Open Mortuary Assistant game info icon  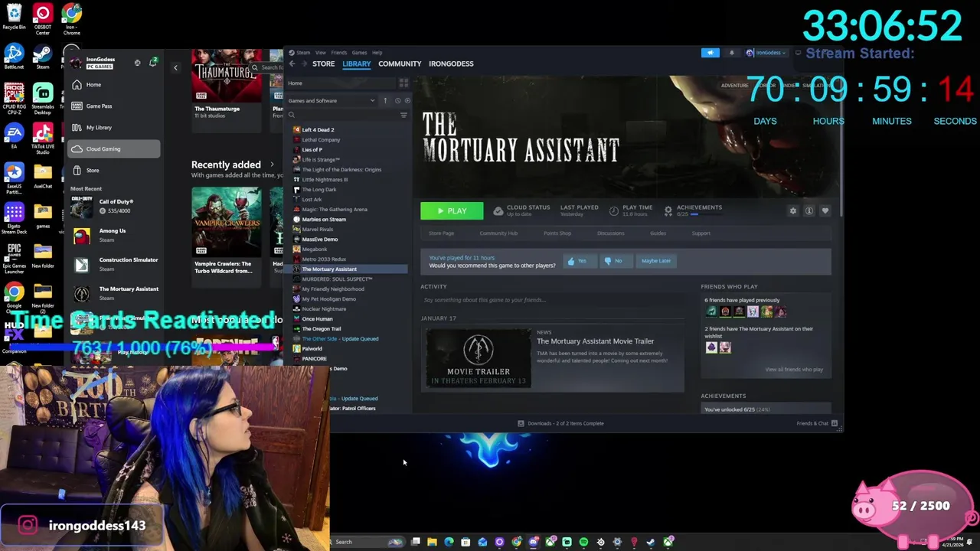click(809, 210)
